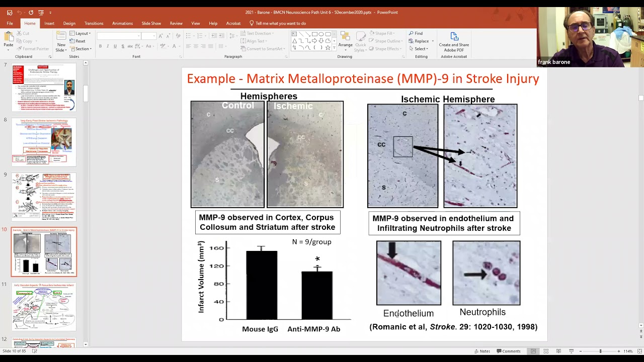This screenshot has width=644, height=362.
Task: Open the Review tab
Action: (176, 23)
